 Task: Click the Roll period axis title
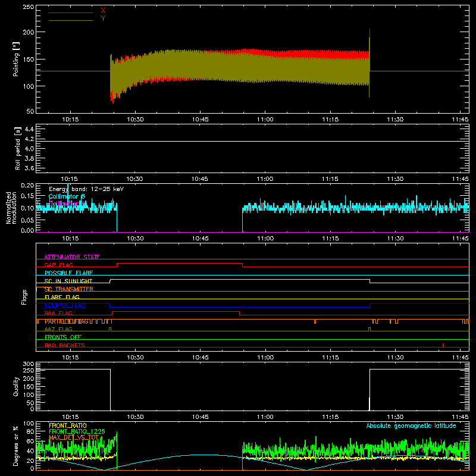[17, 148]
